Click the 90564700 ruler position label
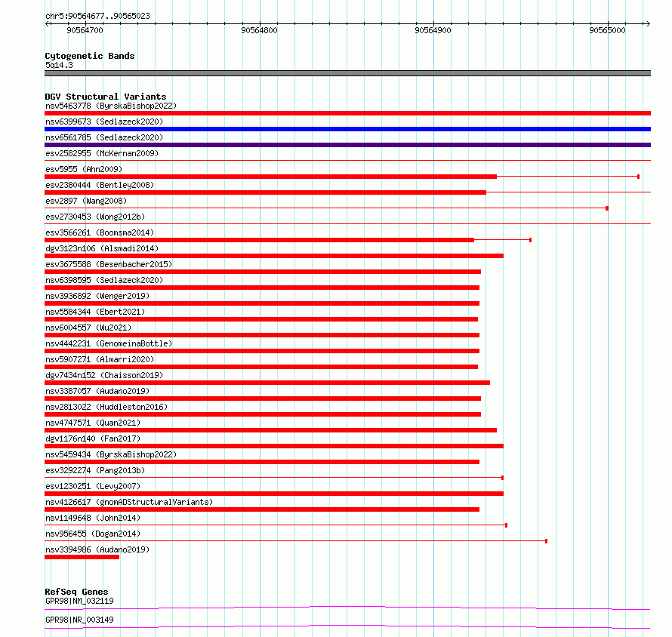672x637 pixels. (85, 30)
